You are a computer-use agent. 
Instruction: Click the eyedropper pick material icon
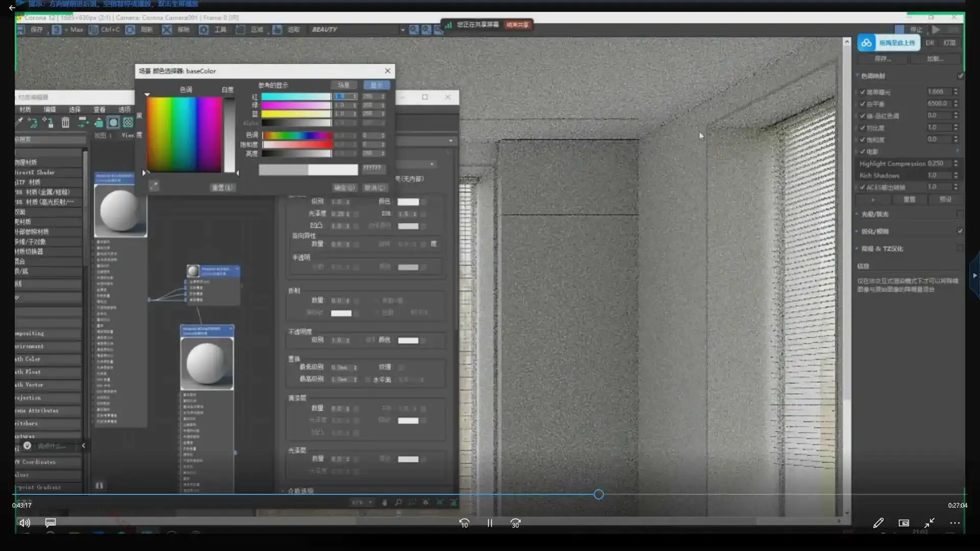[x=19, y=122]
